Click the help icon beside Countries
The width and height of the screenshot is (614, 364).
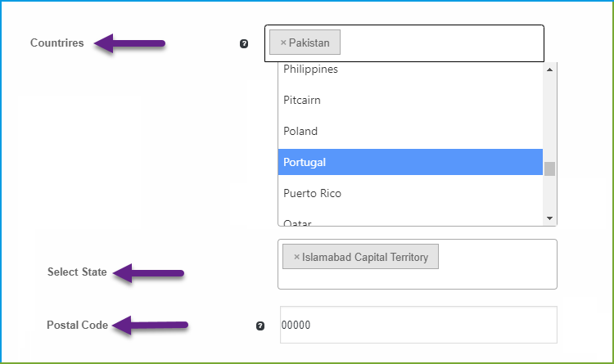(x=244, y=43)
